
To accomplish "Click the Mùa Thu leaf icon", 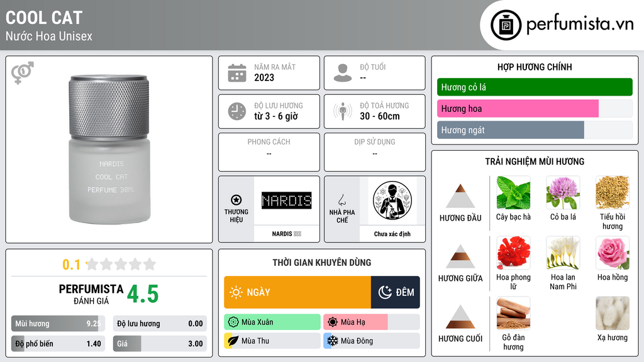I will point(233,341).
